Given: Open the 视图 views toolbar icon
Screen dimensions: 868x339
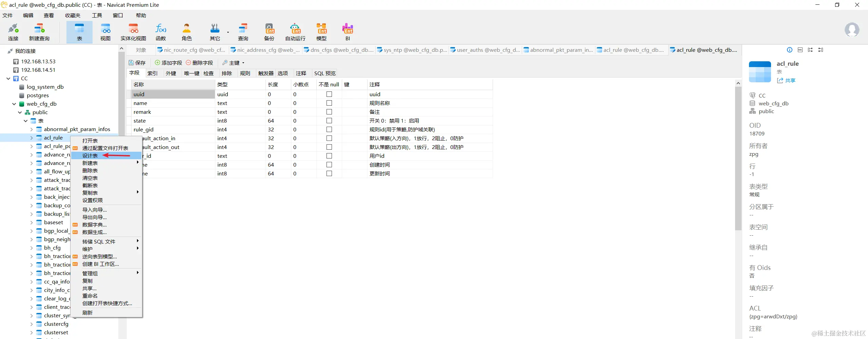Looking at the screenshot, I should click(105, 32).
